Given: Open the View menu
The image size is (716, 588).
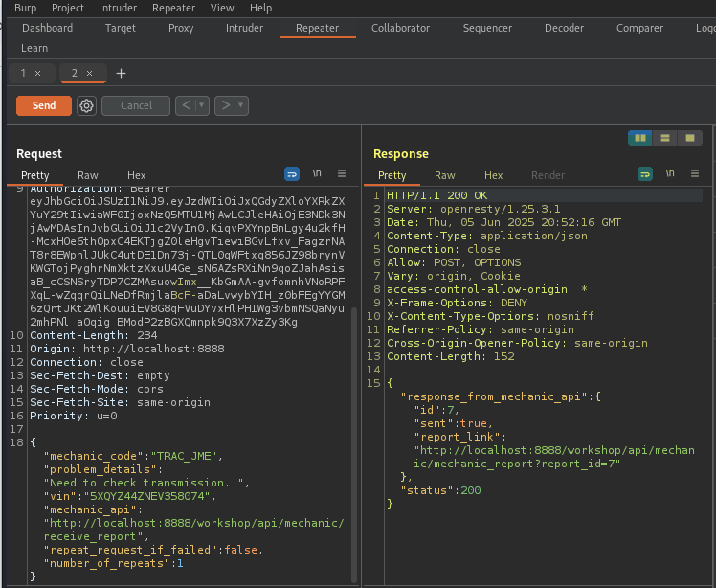Looking at the screenshot, I should pyautogui.click(x=222, y=8).
